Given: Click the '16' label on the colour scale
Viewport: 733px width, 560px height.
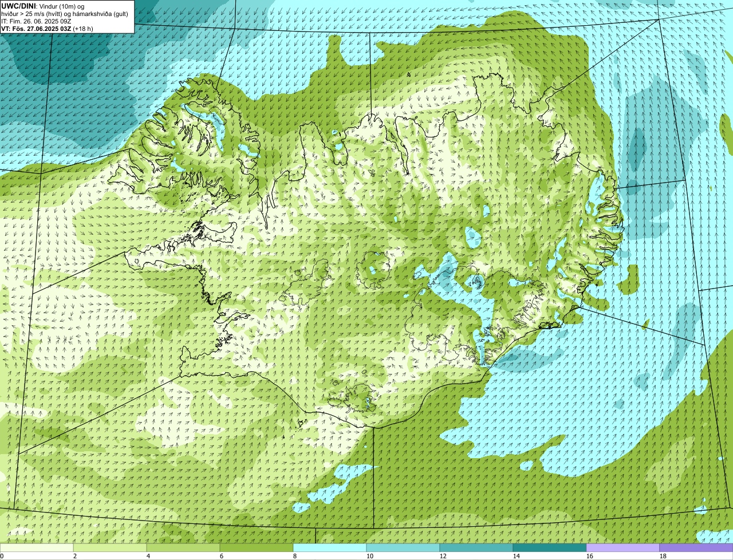Looking at the screenshot, I should tap(590, 556).
